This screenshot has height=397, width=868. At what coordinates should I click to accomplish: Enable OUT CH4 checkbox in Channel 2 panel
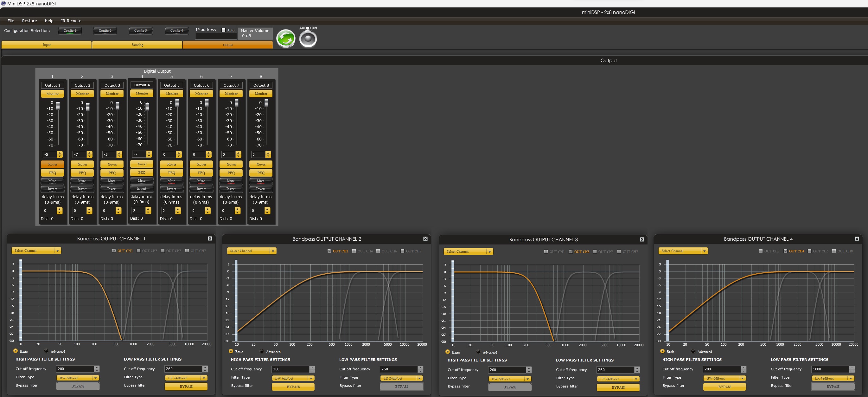coord(354,251)
